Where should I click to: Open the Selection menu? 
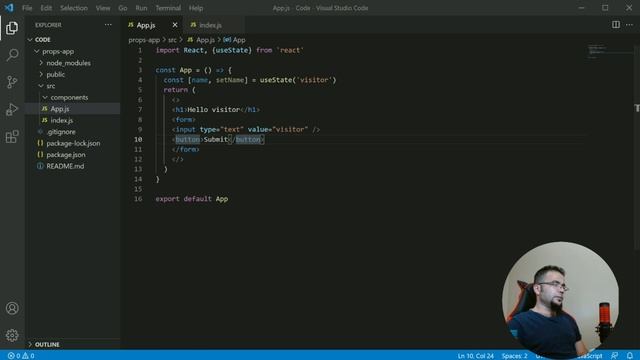[74, 8]
